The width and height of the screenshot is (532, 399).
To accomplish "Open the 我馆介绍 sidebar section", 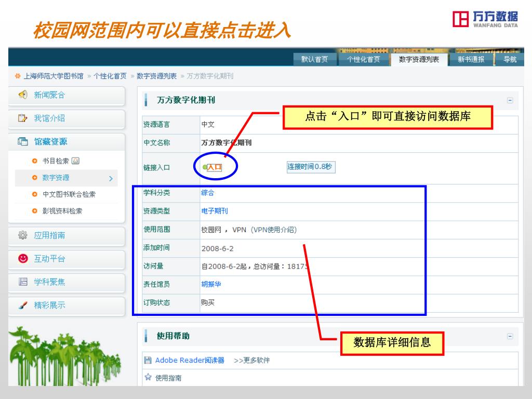I will pos(66,118).
